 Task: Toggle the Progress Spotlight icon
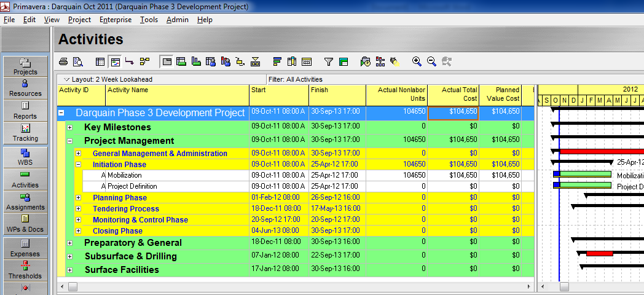tap(395, 61)
